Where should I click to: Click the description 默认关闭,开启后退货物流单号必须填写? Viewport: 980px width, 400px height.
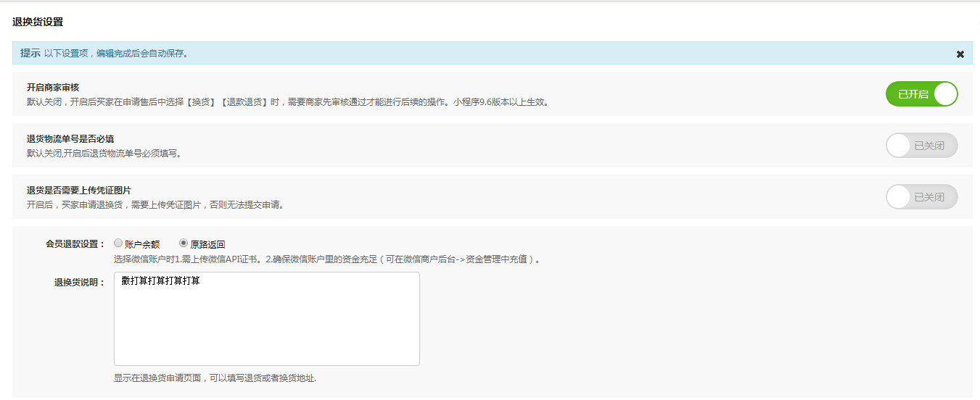pyautogui.click(x=104, y=154)
